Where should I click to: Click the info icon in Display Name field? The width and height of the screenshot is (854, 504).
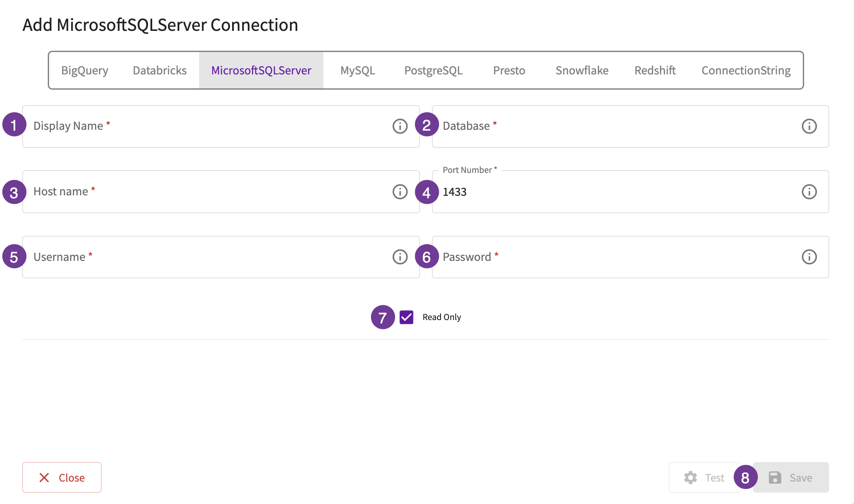400,126
